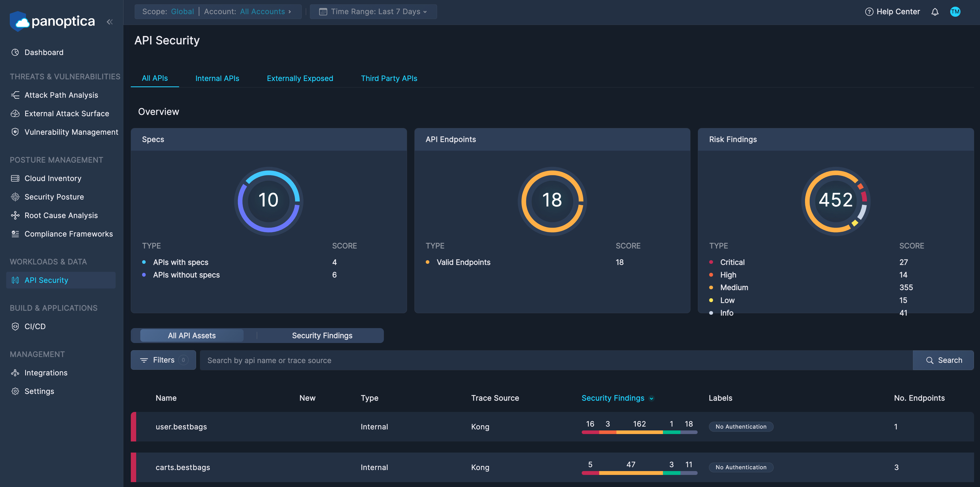Open Root Cause Analysis
The image size is (980, 487).
click(60, 215)
